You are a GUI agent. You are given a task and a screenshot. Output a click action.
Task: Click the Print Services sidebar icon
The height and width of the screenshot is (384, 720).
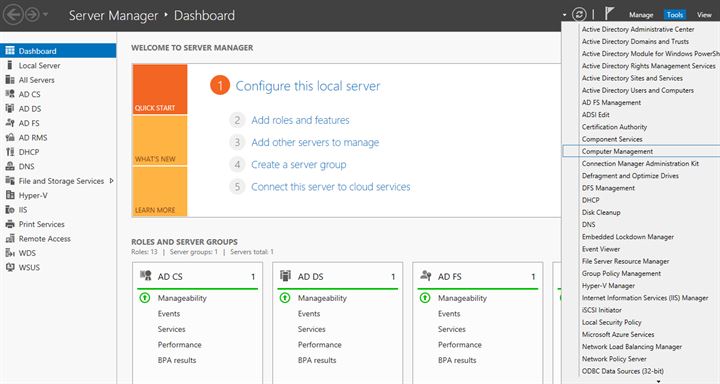click(10, 224)
